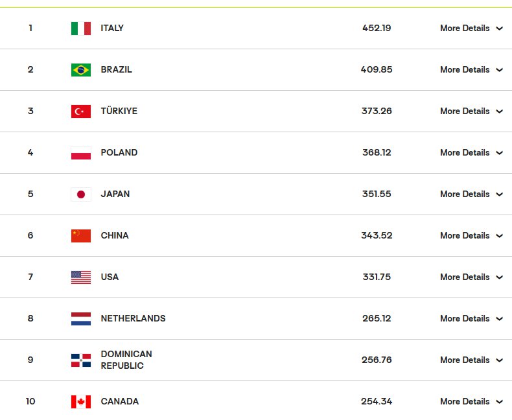Expand More Details for Italy
The width and height of the screenshot is (512, 420).
[471, 28]
